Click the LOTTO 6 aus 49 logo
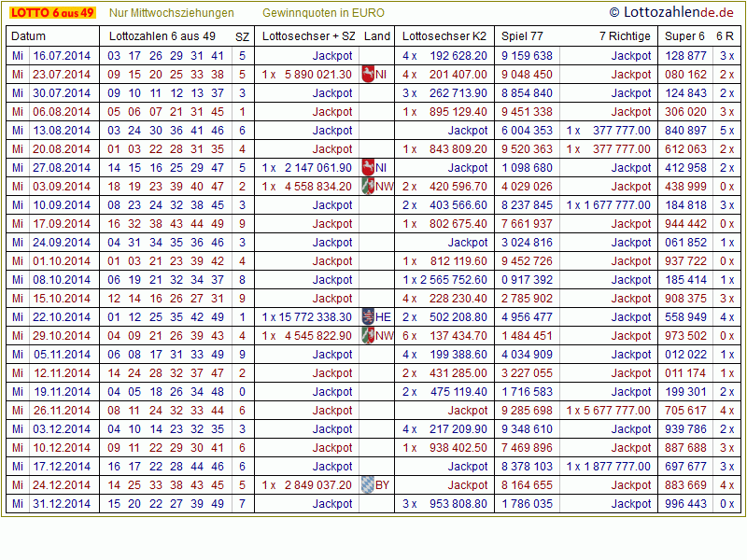 click(x=51, y=13)
